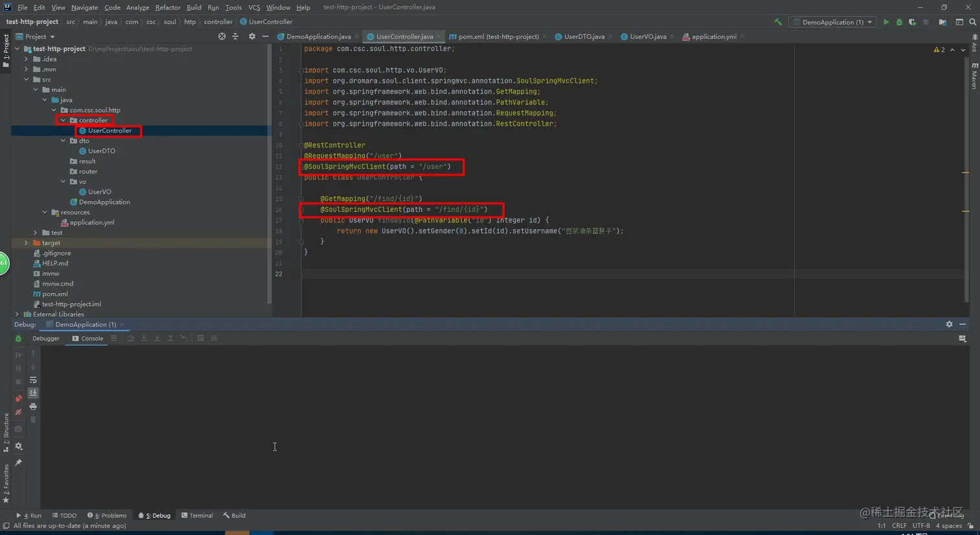Toggle soft-wrap in the console
This screenshot has height=535, width=980.
33,380
